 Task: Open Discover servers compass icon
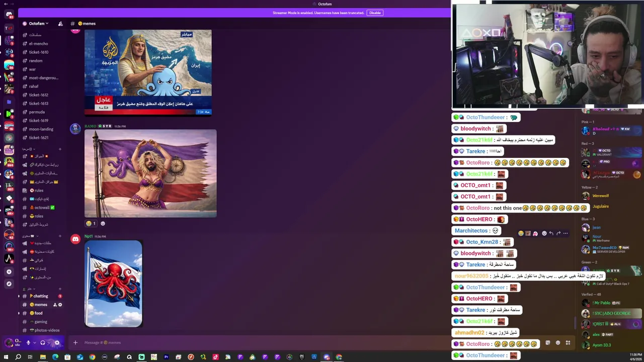click(9, 284)
